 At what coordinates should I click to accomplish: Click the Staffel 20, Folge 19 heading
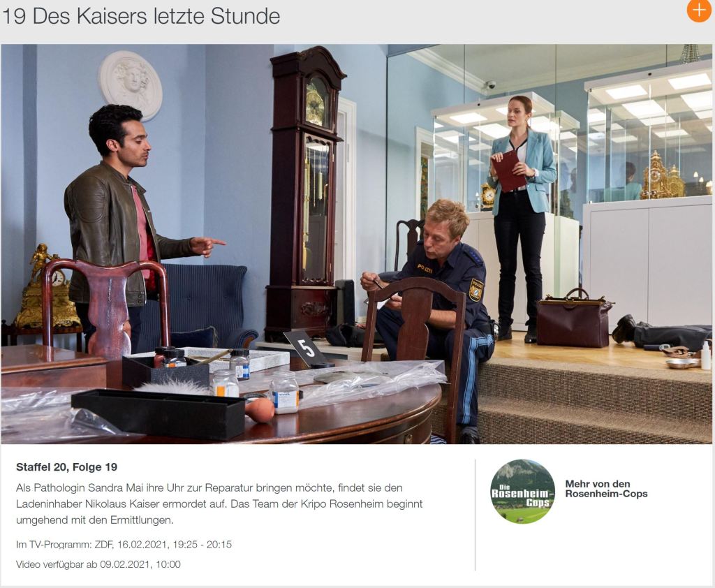click(66, 467)
